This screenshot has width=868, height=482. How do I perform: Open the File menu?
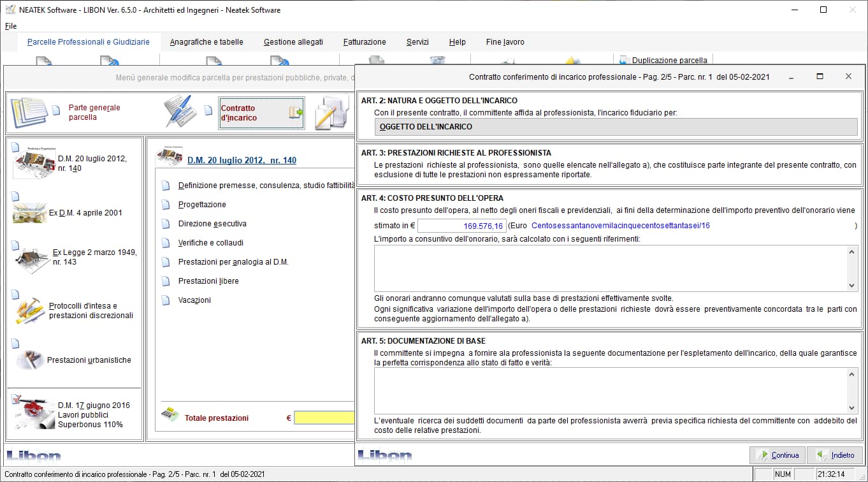11,26
